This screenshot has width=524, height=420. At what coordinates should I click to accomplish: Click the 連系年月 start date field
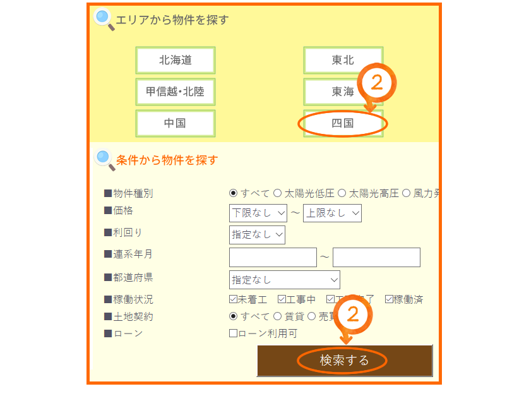[273, 257]
